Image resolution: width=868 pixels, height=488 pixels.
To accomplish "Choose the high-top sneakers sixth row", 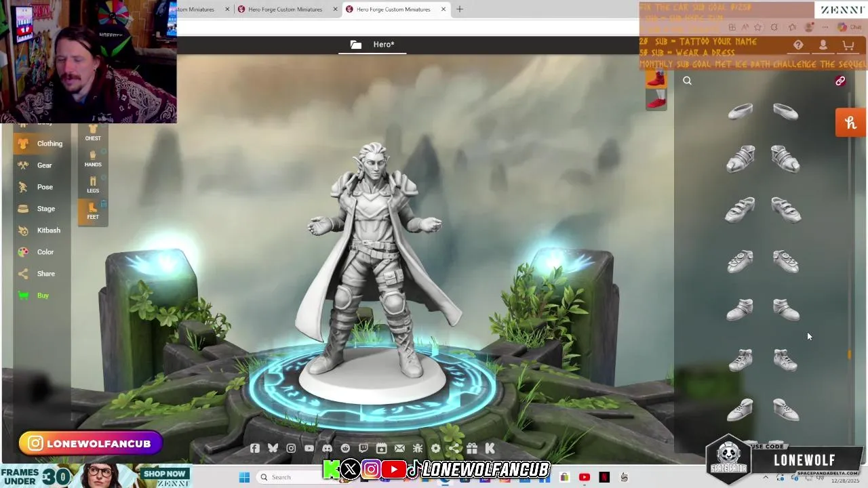I will click(763, 360).
